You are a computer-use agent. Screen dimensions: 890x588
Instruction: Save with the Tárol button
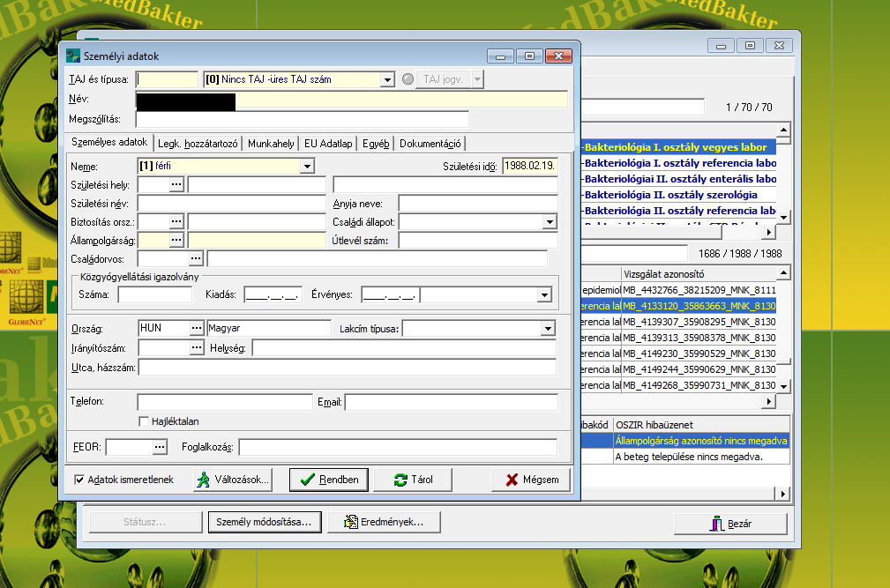[413, 480]
